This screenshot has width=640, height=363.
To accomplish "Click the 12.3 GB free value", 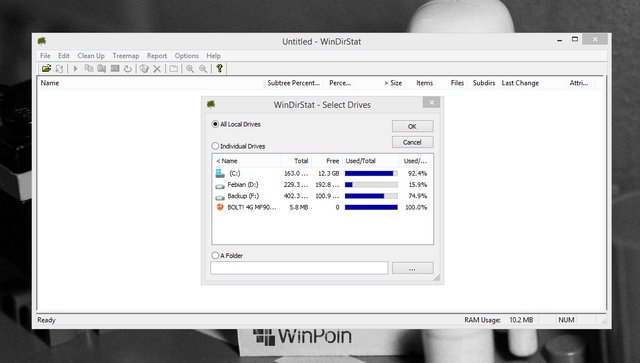I will pyautogui.click(x=329, y=174).
